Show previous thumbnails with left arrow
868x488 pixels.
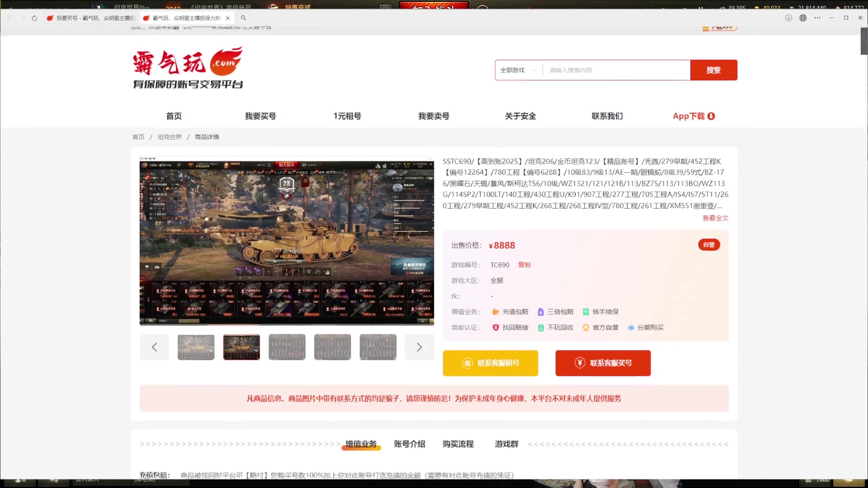(x=154, y=347)
